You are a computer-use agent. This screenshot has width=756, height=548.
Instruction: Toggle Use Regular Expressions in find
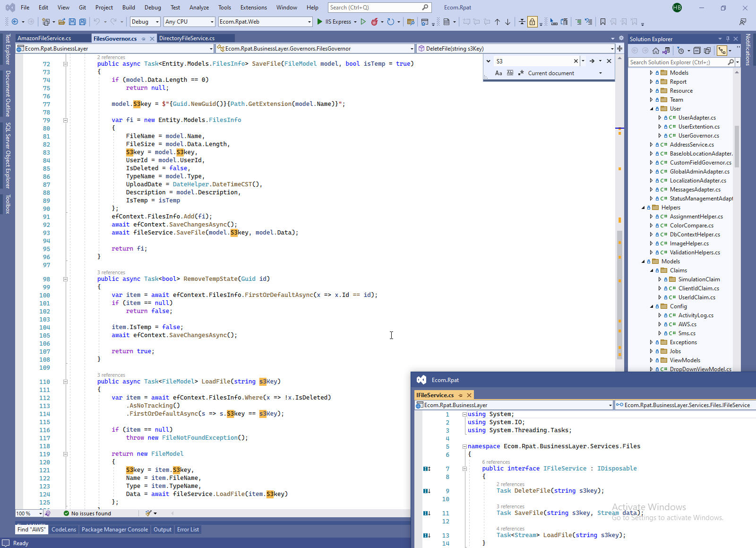(x=521, y=73)
